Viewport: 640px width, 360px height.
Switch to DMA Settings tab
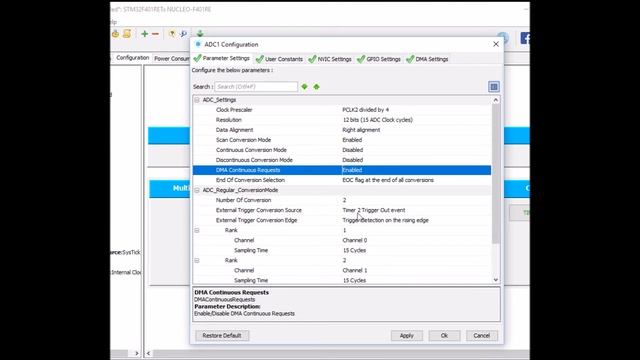click(427, 59)
